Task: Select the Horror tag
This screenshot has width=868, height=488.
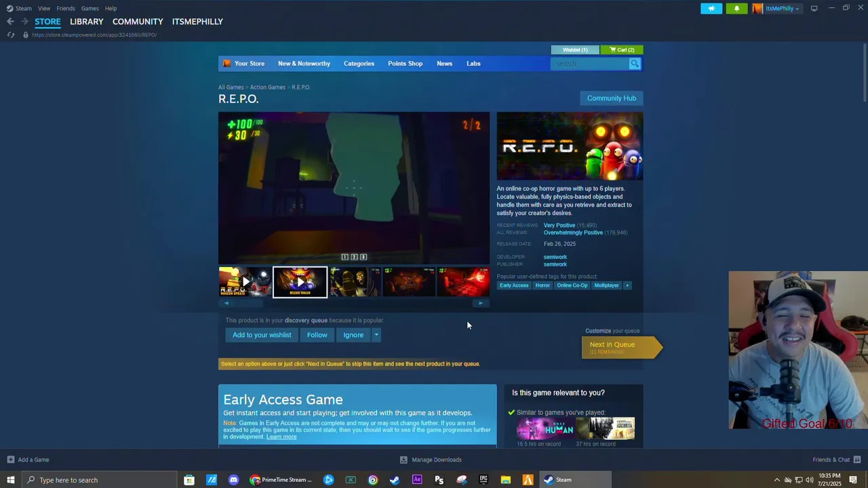Action: click(x=542, y=285)
